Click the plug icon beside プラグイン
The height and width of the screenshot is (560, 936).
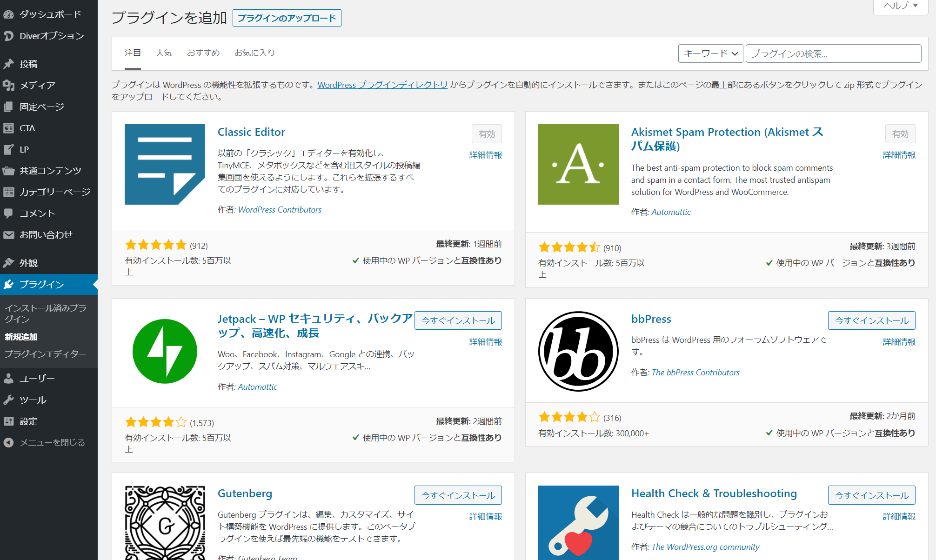[x=8, y=285]
